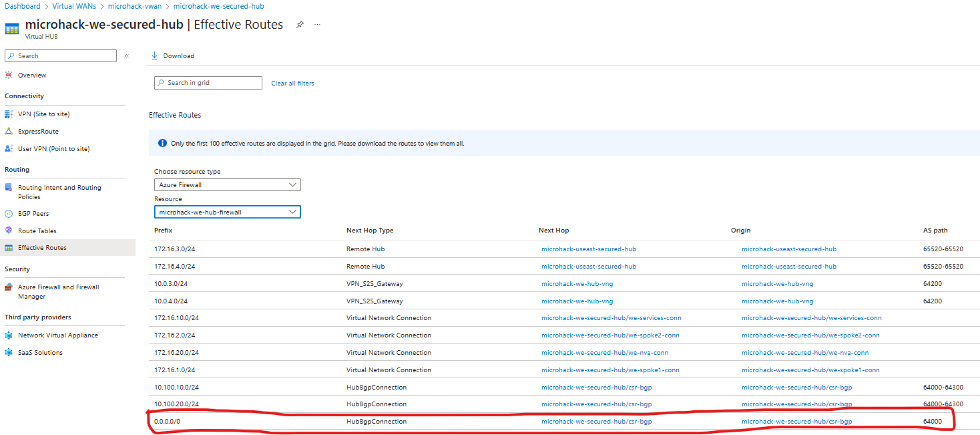Select the 172.16.1.0/24 prefix cell
Image resolution: width=980 pixels, height=435 pixels.
[x=174, y=370]
